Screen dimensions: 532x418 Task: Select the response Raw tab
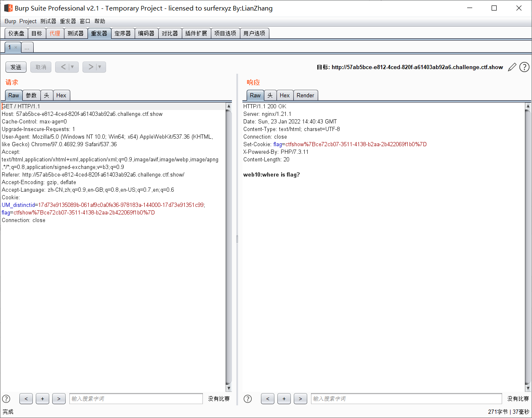[255, 95]
